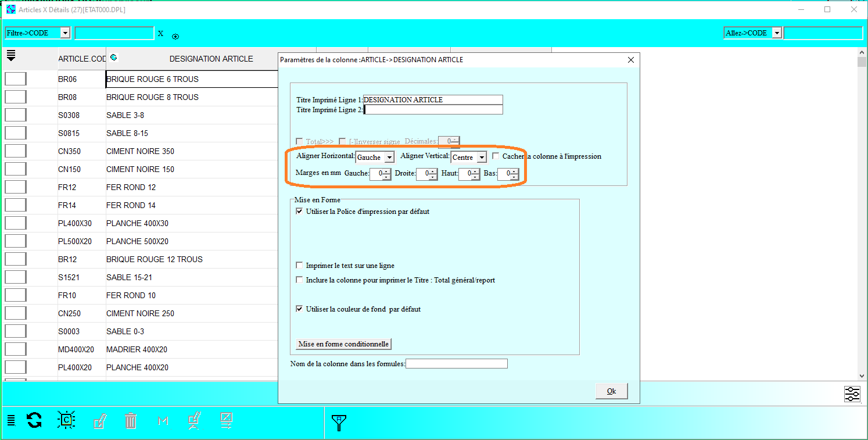Uncheck Utiliser la Police d'impression par défaut

coord(299,212)
